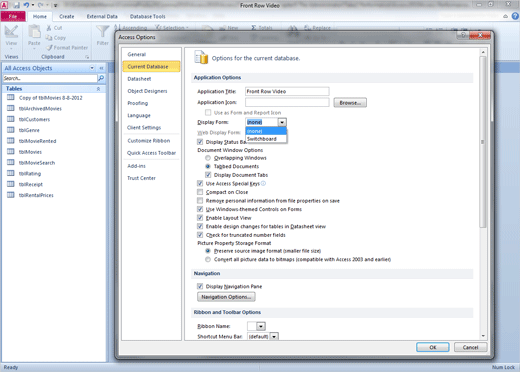Select General in Access Options sidebar
The width and height of the screenshot is (520, 372).
pos(151,54)
